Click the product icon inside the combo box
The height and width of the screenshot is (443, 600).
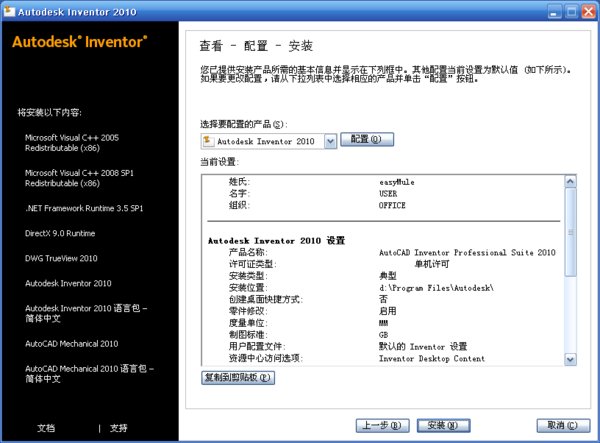point(208,141)
